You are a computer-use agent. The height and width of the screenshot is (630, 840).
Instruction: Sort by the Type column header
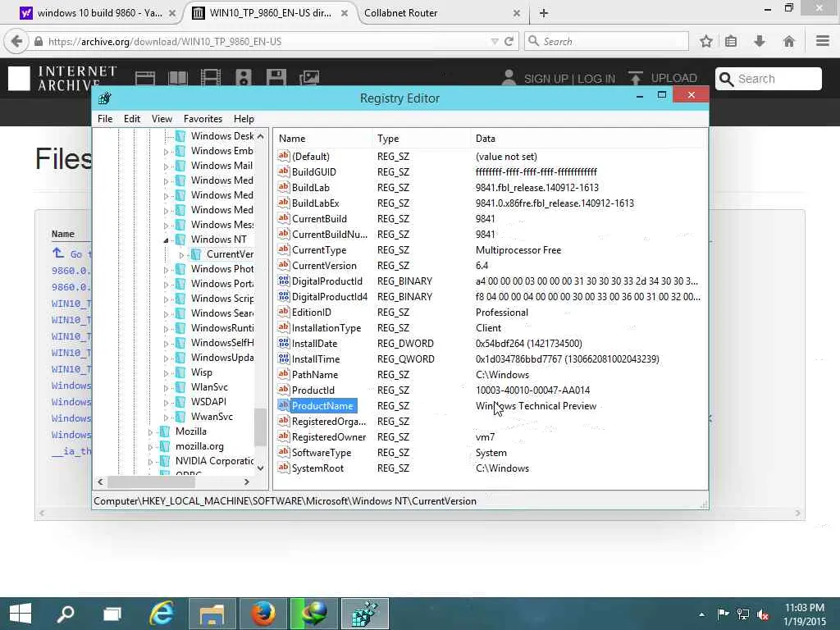click(x=422, y=138)
